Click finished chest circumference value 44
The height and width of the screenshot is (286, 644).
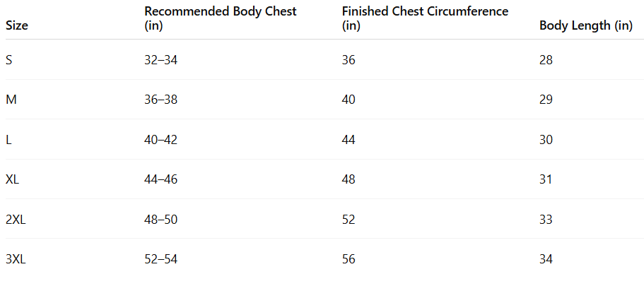pyautogui.click(x=349, y=140)
